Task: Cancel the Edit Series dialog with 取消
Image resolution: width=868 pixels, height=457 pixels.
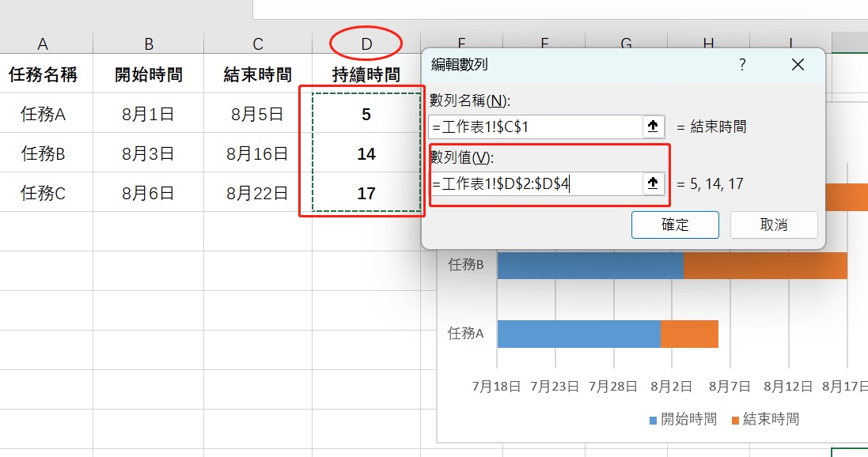Action: click(774, 225)
